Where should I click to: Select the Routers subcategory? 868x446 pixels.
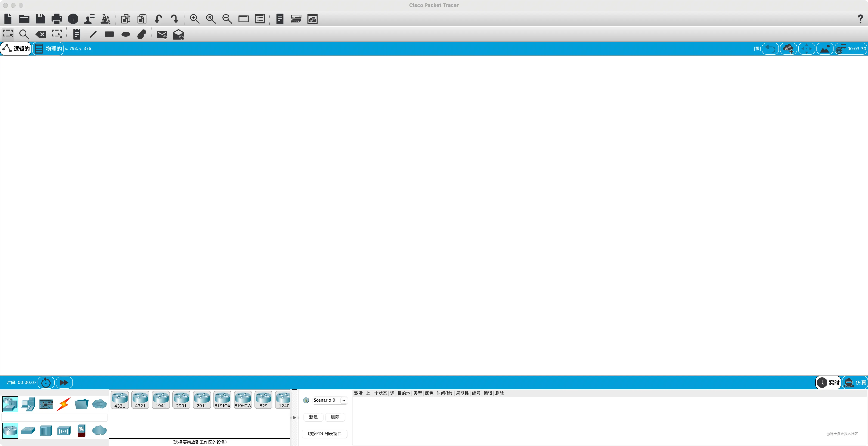tap(10, 430)
